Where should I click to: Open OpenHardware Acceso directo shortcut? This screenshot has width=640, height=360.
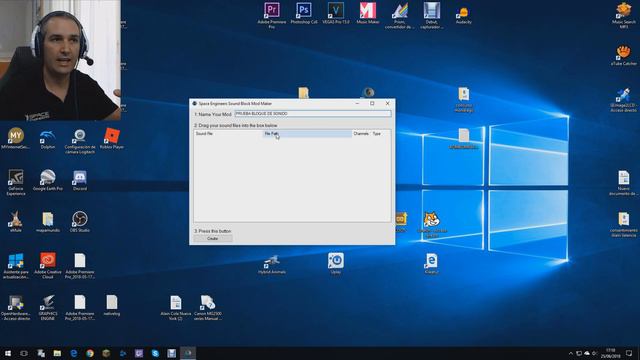coord(16,308)
